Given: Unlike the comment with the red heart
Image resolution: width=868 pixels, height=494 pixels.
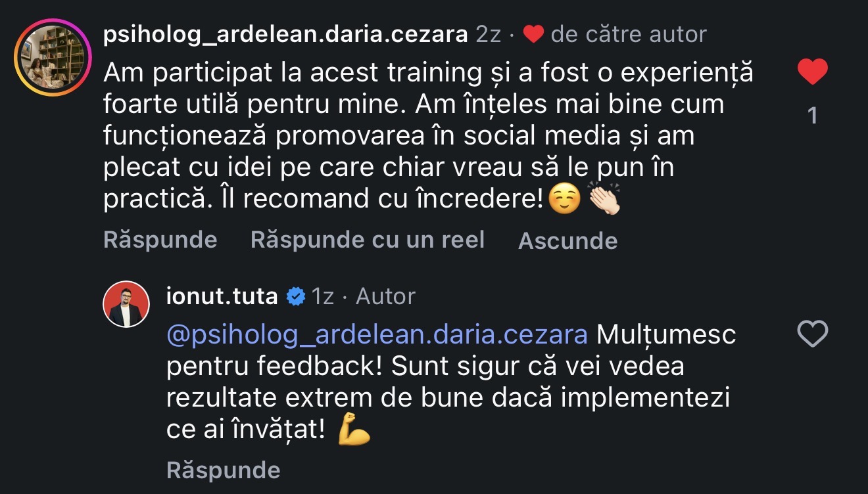Looking at the screenshot, I should pos(813,72).
